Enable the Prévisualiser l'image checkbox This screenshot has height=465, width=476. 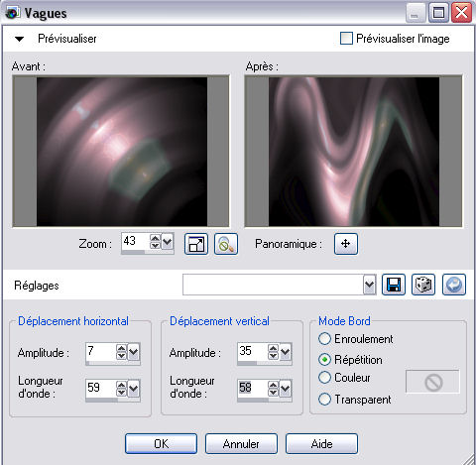tap(346, 39)
